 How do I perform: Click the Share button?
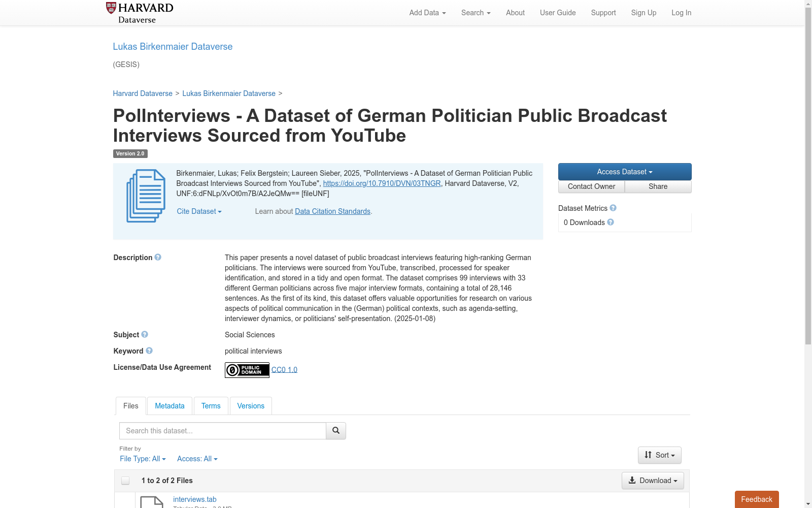click(x=658, y=186)
